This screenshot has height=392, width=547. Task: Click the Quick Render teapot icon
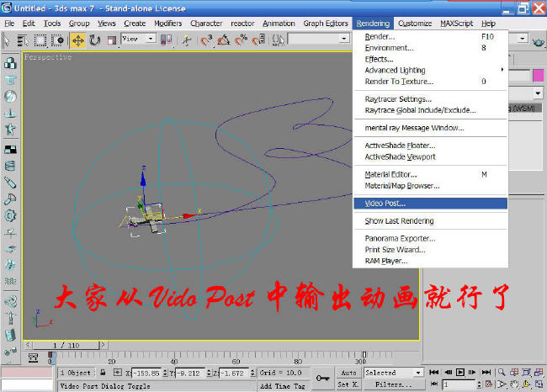coord(539,42)
